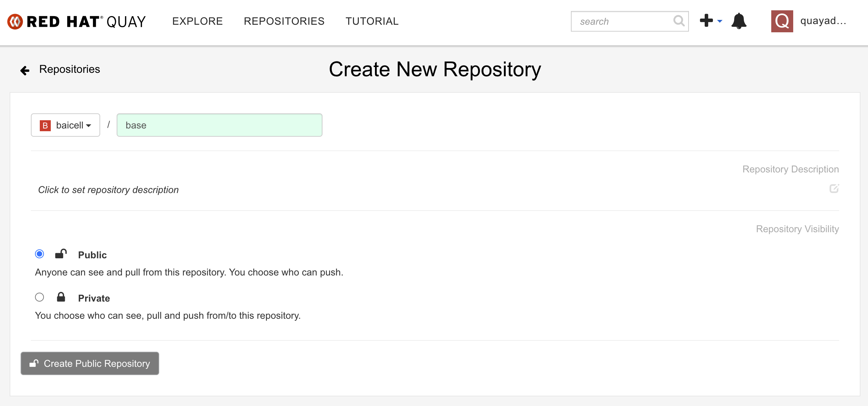This screenshot has height=406, width=868.
Task: Select the Public visibility radio button
Action: [39, 254]
